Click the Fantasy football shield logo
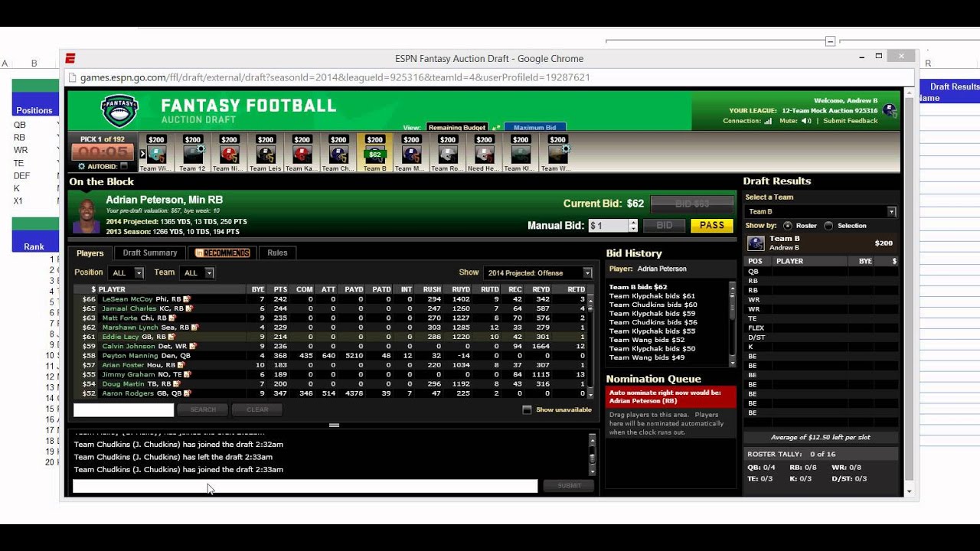This screenshot has height=551, width=980. (119, 112)
